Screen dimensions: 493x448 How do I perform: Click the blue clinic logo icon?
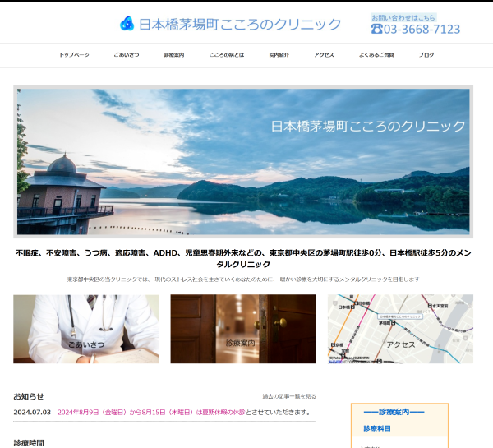[x=127, y=24]
